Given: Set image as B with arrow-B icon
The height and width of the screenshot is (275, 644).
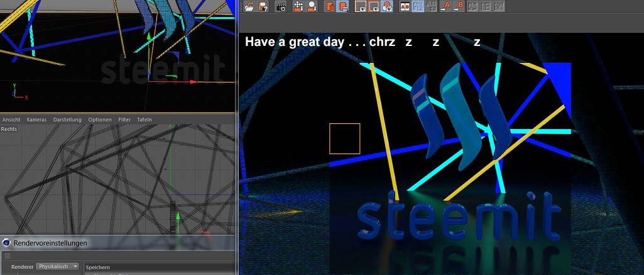Looking at the screenshot, I should [458, 6].
